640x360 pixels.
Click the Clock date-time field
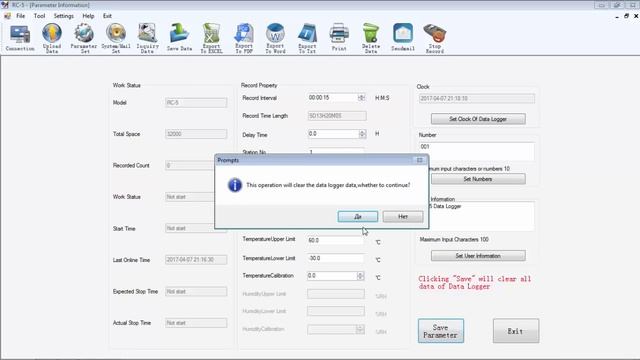click(x=477, y=98)
